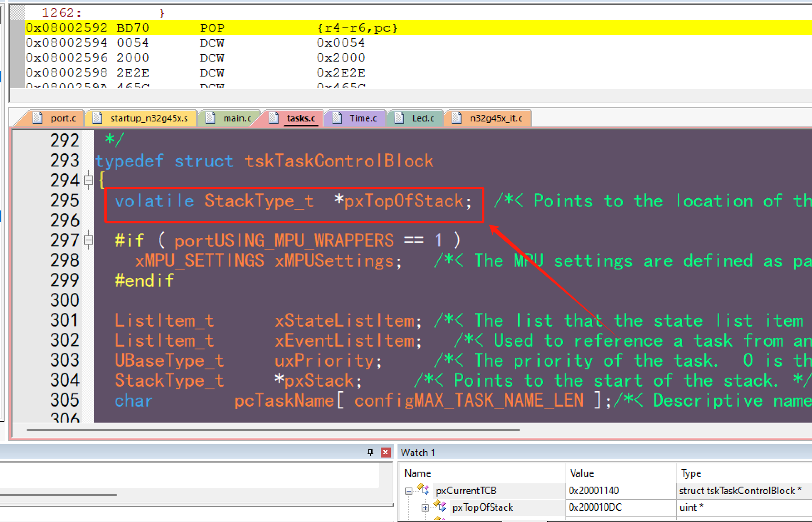Go to the n32g45x_it.c tab
Viewport: 812px width, 522px height.
click(488, 118)
